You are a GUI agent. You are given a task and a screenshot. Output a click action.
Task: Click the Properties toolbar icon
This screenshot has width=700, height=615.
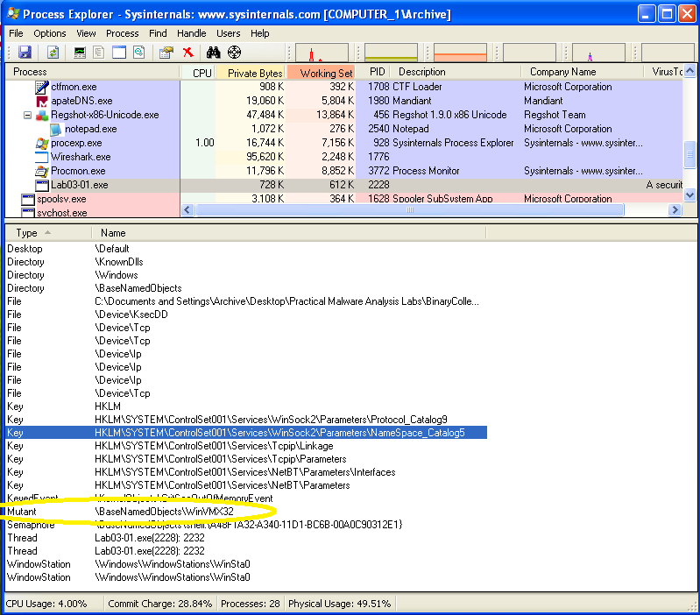pyautogui.click(x=166, y=53)
